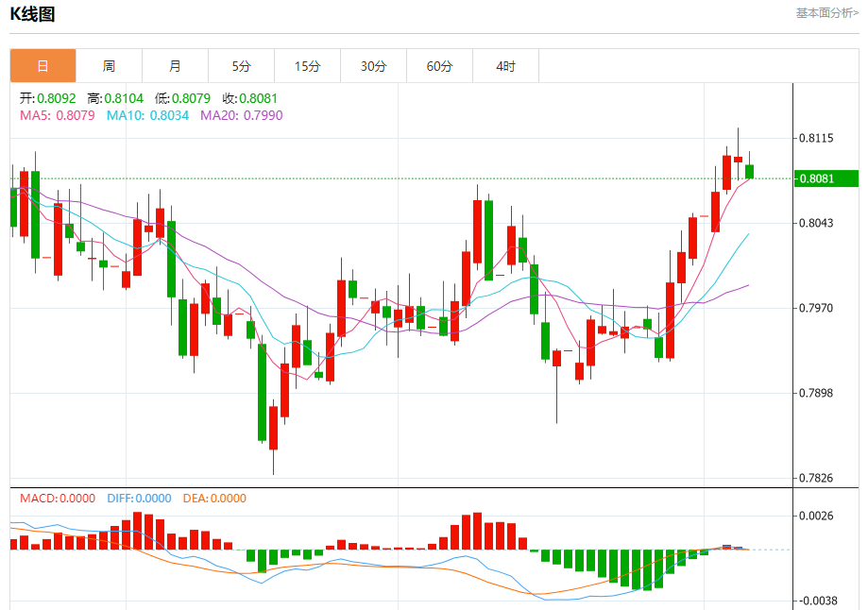The image size is (868, 610).
Task: Click the green 0.8081 current price tag
Action: click(825, 178)
